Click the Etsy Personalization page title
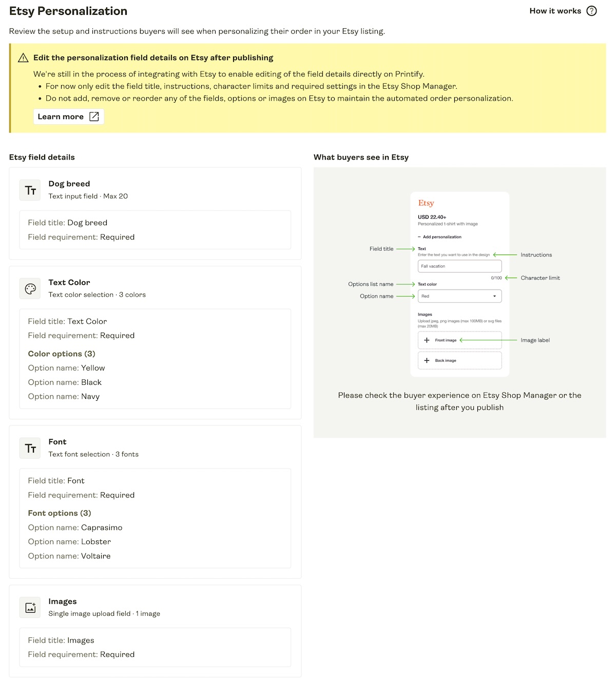 click(68, 11)
